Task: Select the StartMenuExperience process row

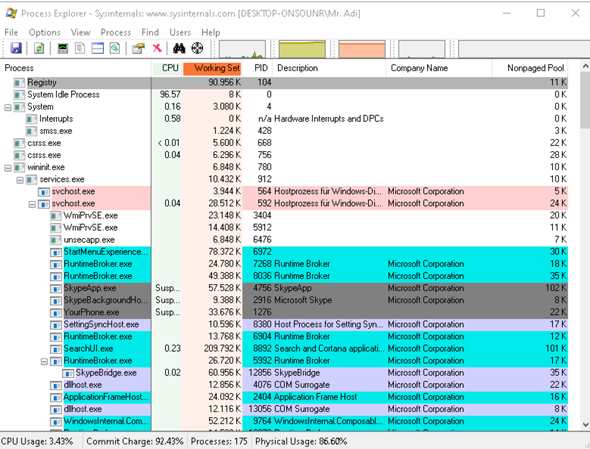Action: [x=284, y=252]
